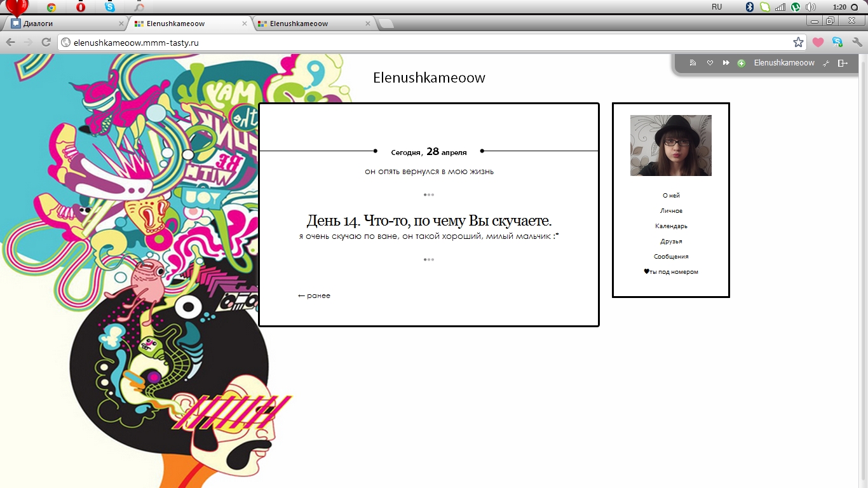Click the Skype extension icon in browser toolbar
This screenshot has width=868, height=488.
coord(837,43)
